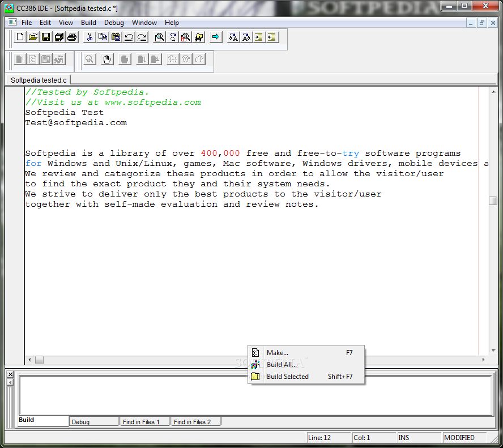The height and width of the screenshot is (448, 503).
Task: Click the horizontal scrollbar right arrow
Action: coord(483,360)
